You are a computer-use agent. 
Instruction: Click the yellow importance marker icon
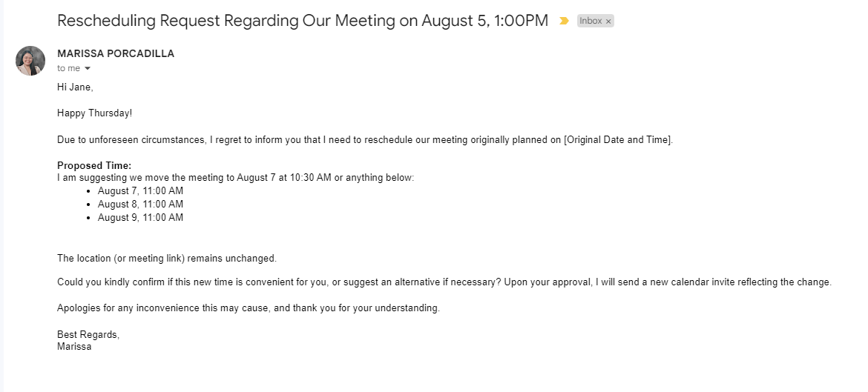[564, 21]
